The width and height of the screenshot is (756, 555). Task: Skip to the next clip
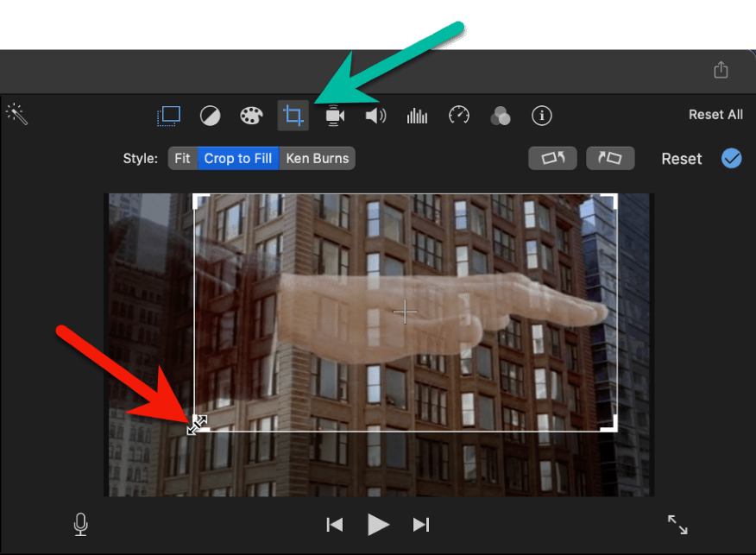[421, 525]
